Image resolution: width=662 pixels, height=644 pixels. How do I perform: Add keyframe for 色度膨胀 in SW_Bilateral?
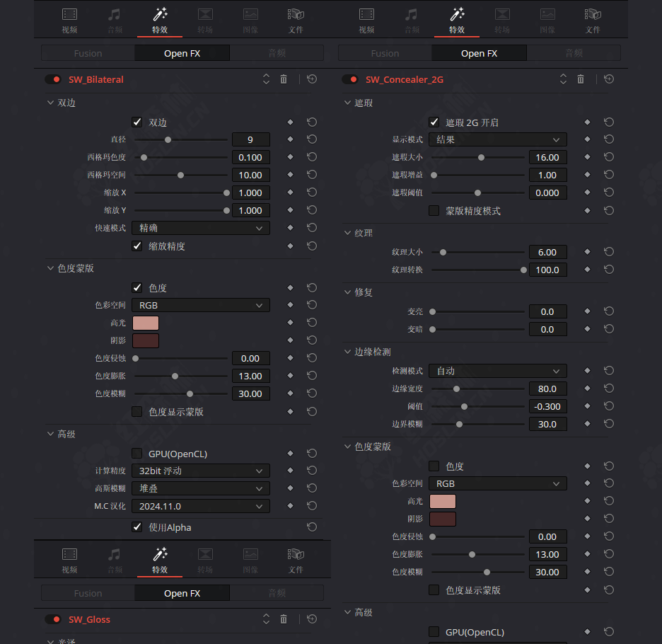[x=290, y=376]
